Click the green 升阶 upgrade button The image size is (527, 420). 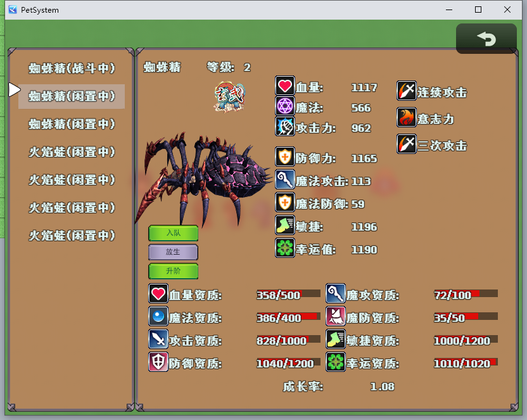pos(173,271)
